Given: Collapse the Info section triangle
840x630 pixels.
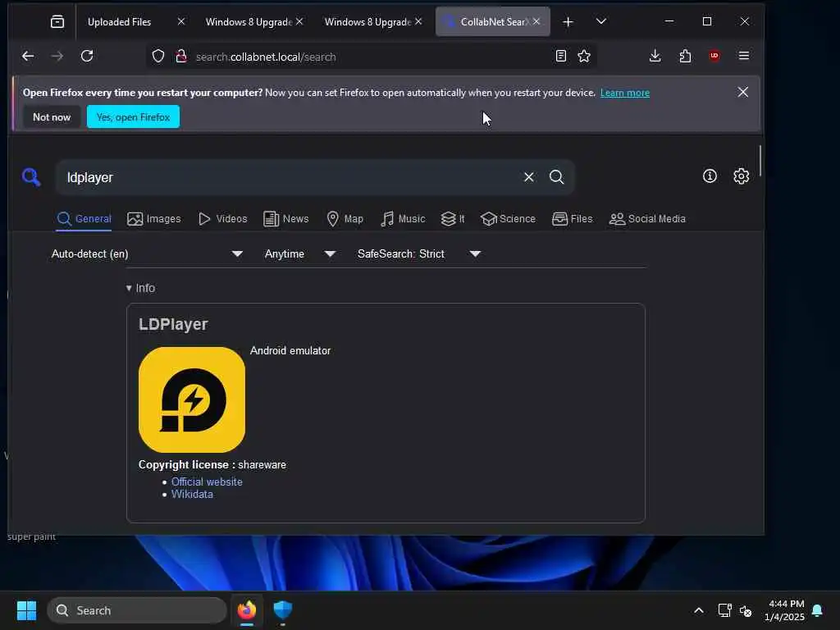Looking at the screenshot, I should 129,288.
